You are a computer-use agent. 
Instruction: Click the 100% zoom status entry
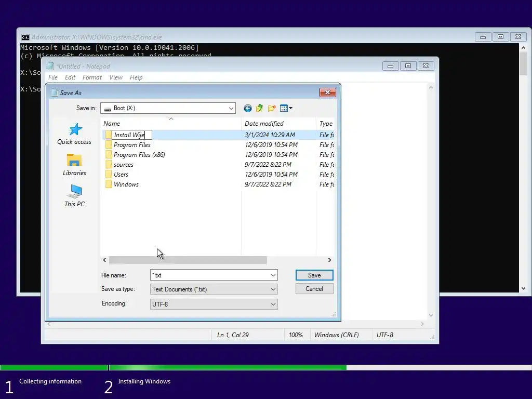[296, 335]
